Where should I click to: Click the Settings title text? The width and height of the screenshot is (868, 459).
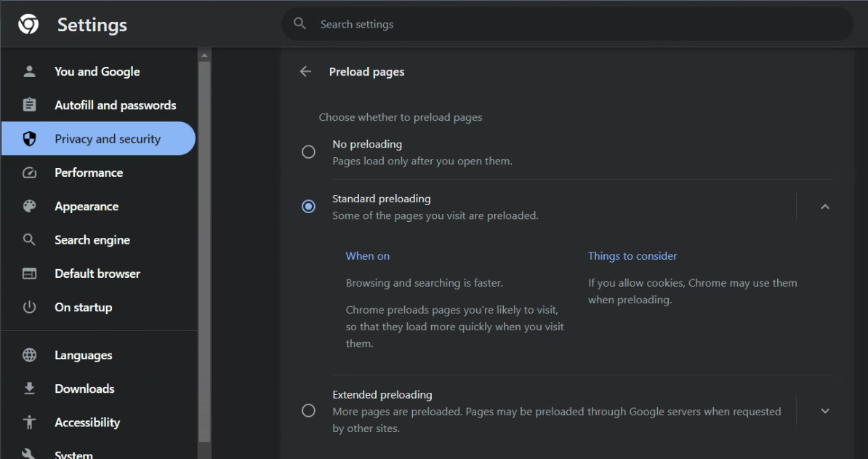[x=92, y=25]
